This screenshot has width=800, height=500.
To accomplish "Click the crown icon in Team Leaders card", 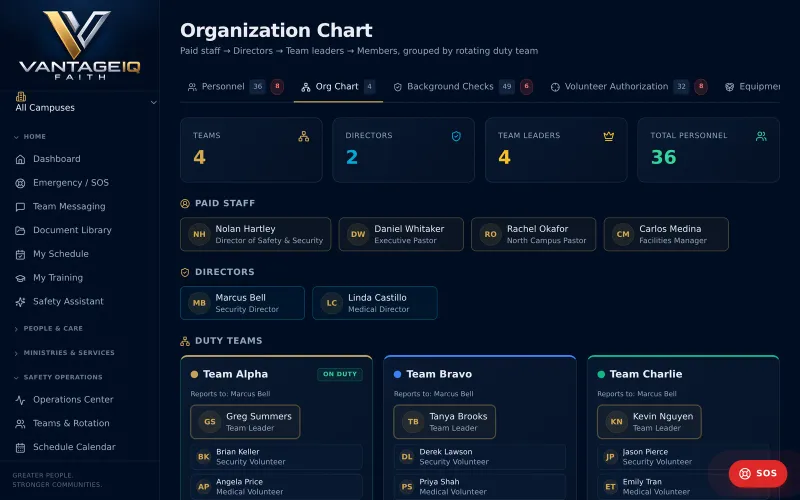I will [x=609, y=136].
